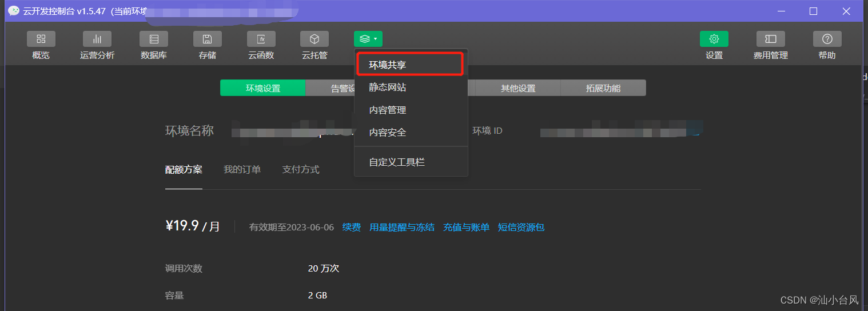Viewport: 868px width, 311px height.
Task: Minimize the 云开发控制台 window
Action: 781,11
